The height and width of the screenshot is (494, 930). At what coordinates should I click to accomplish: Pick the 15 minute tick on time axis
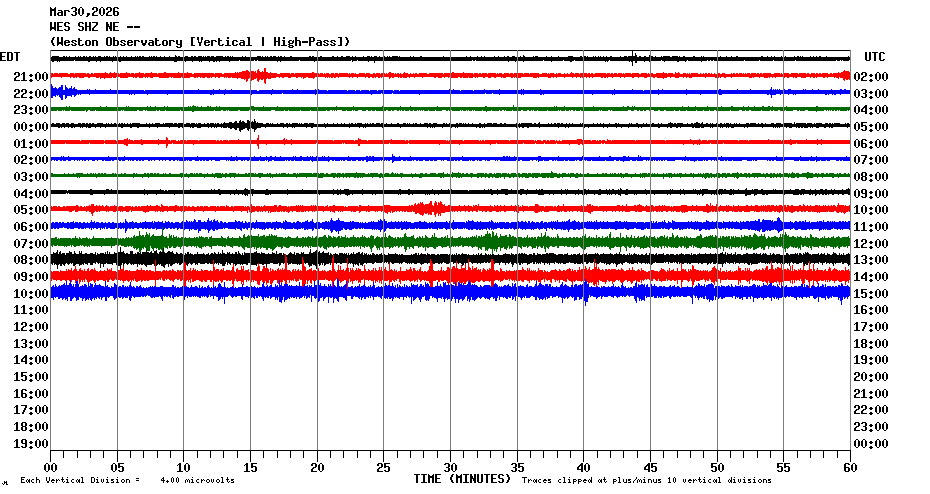[x=250, y=467]
